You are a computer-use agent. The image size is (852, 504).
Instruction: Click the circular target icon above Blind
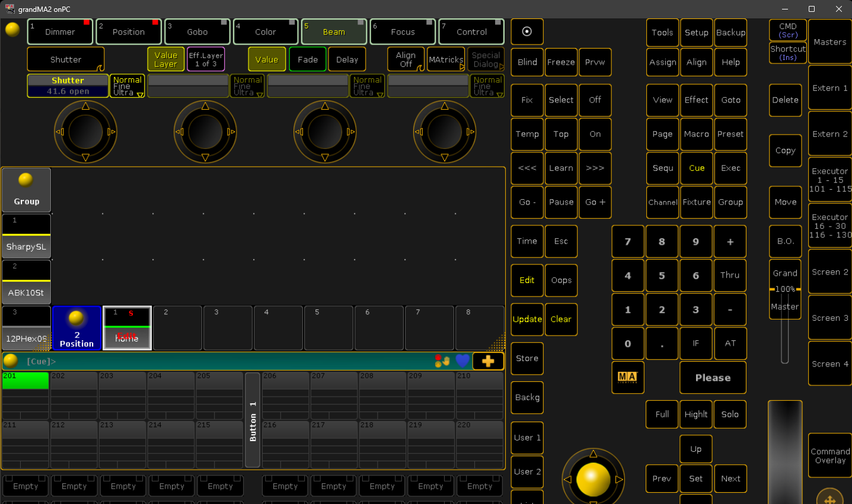(x=527, y=31)
